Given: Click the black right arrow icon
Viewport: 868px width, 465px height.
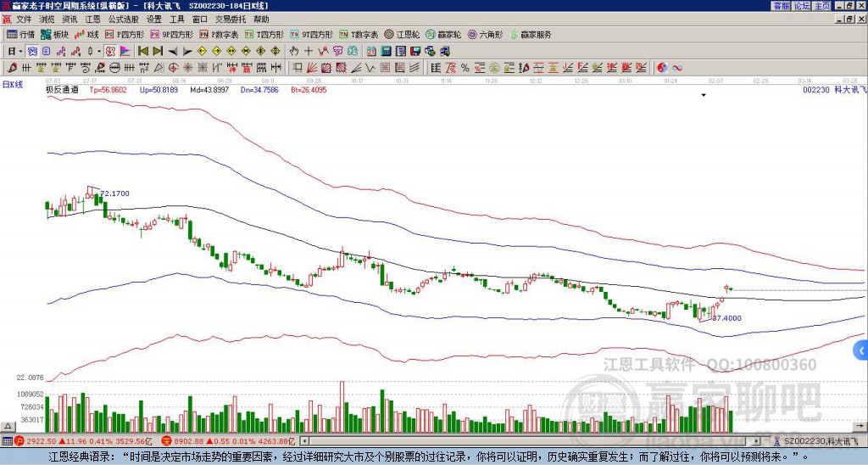Looking at the screenshot, I should (187, 52).
